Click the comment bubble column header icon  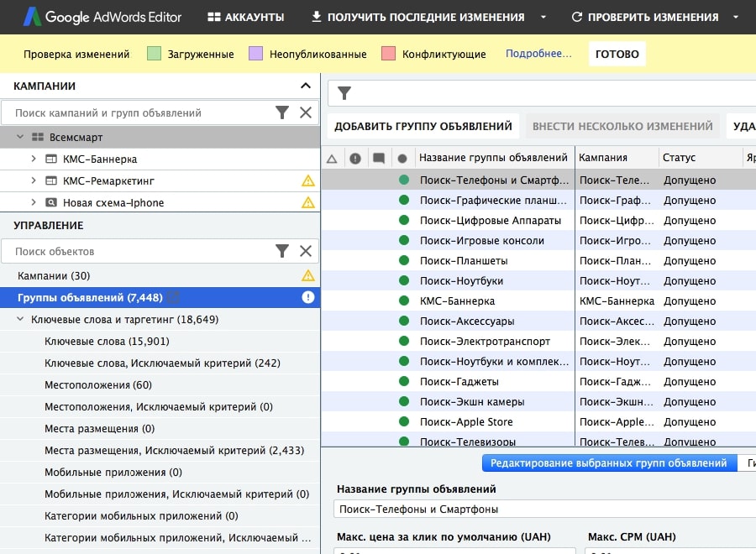(379, 158)
